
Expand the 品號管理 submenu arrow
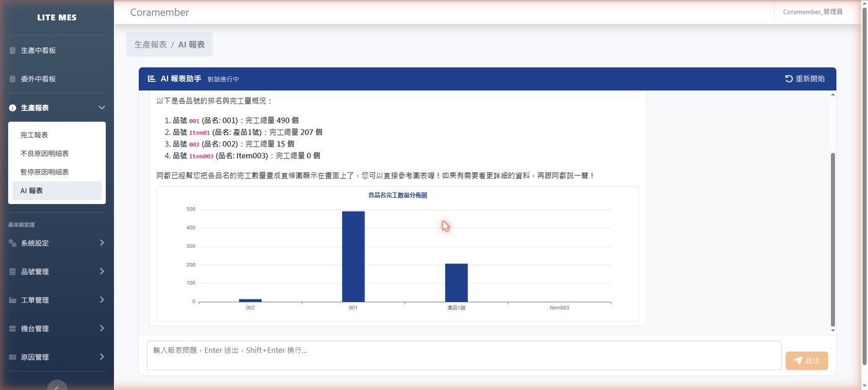(x=102, y=272)
